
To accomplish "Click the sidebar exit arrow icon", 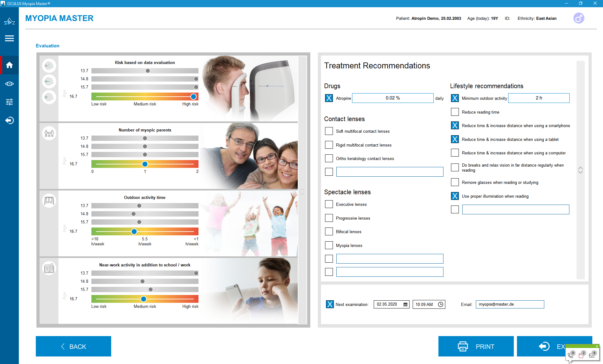I will point(9,120).
